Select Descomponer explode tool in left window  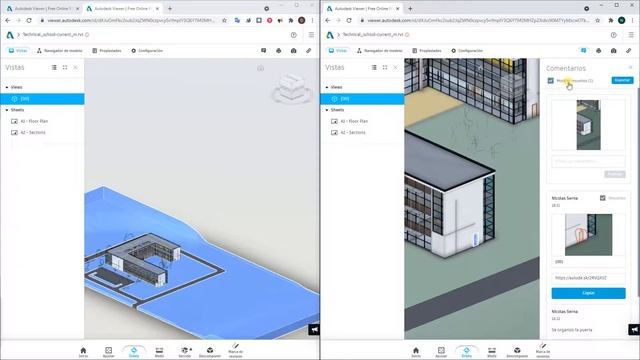[x=210, y=352]
